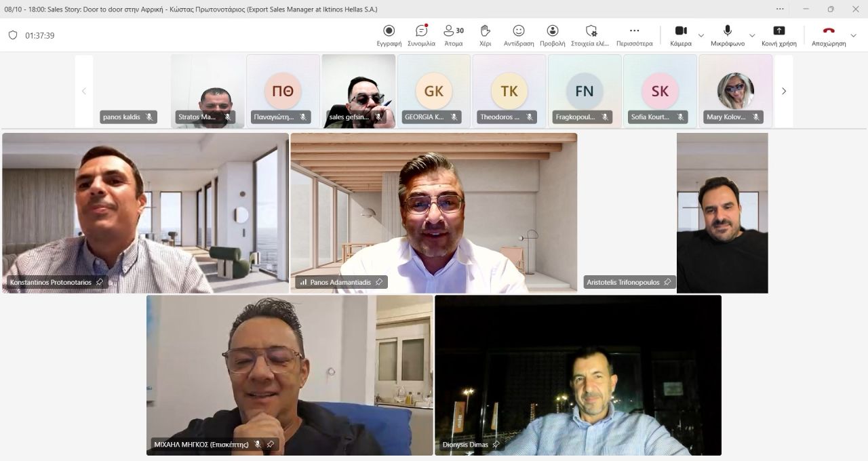Expand camera options arrow next to Κάμερα
868x461 pixels.
(701, 35)
